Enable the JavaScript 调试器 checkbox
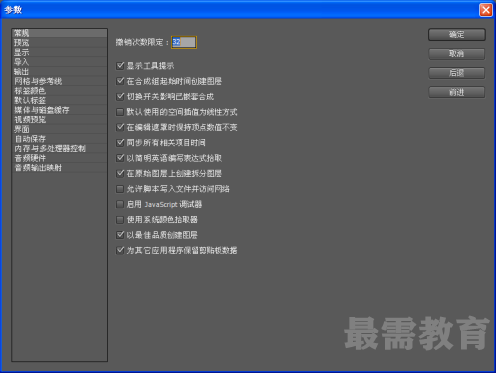This screenshot has height=373, width=496. pos(120,204)
